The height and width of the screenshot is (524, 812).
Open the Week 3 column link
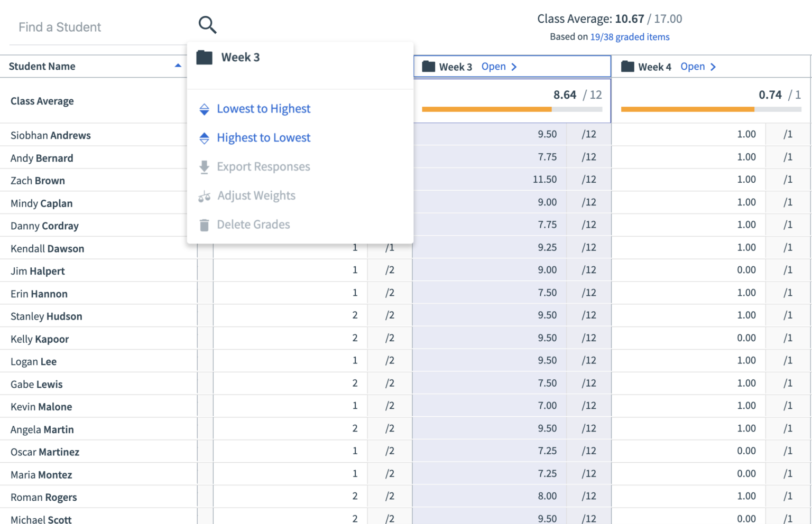[493, 67]
